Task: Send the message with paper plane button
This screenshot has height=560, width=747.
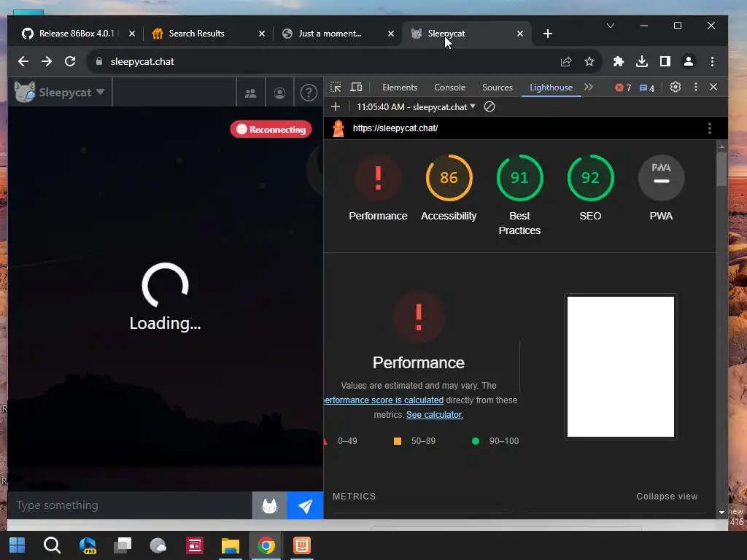Action: [x=305, y=506]
